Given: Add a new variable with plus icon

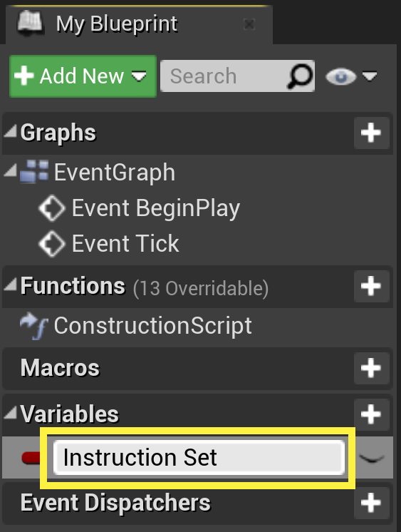Looking at the screenshot, I should [372, 414].
